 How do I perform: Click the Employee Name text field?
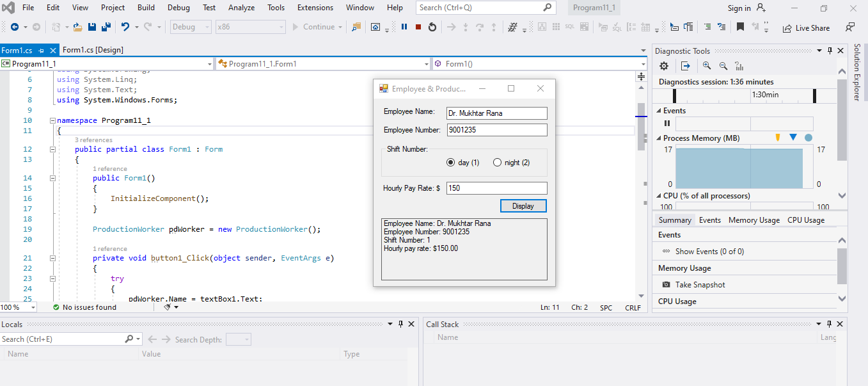click(x=497, y=113)
